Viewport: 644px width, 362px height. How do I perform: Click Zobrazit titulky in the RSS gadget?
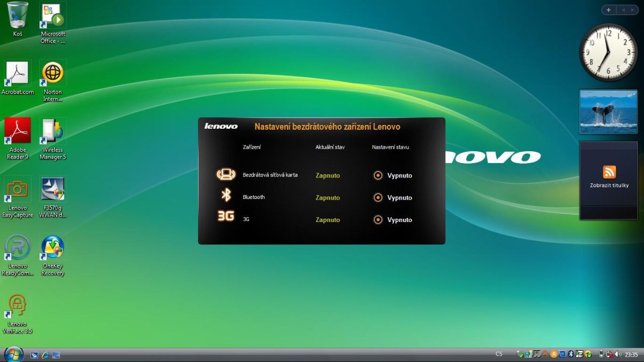609,185
